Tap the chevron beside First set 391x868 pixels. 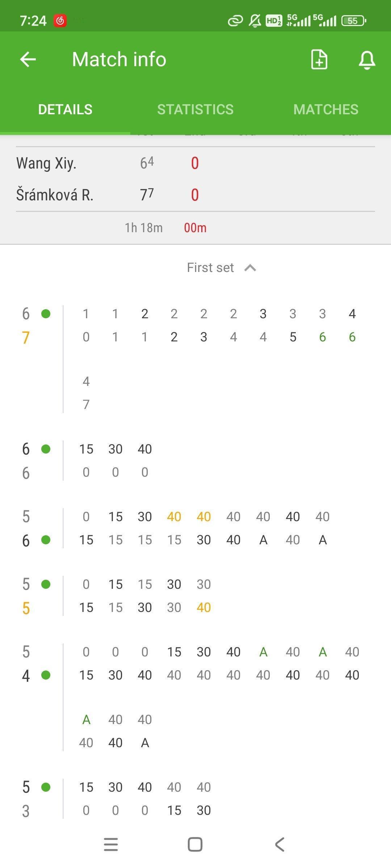click(250, 268)
